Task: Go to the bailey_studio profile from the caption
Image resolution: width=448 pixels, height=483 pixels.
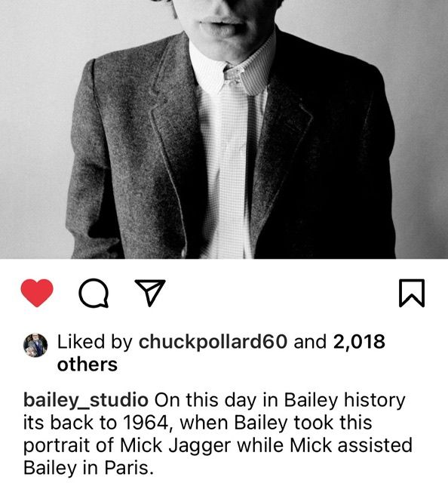Action: tap(86, 401)
